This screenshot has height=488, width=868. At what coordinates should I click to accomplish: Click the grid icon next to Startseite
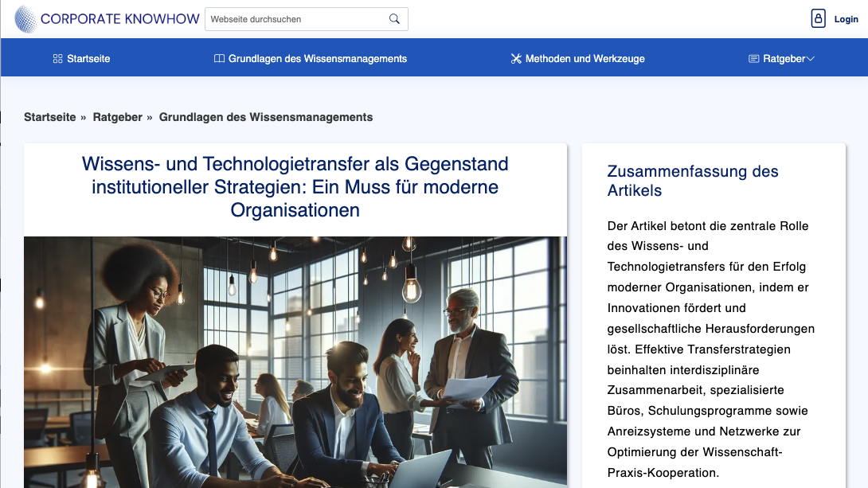(x=57, y=58)
